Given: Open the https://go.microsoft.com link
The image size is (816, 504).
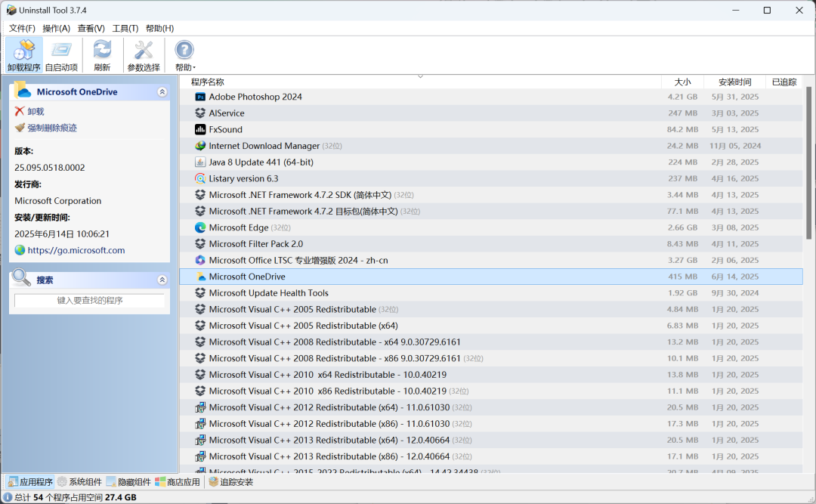Looking at the screenshot, I should point(76,250).
